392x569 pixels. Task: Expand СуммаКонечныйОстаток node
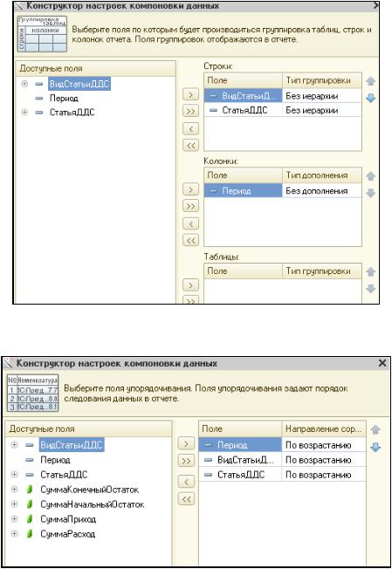[15, 490]
